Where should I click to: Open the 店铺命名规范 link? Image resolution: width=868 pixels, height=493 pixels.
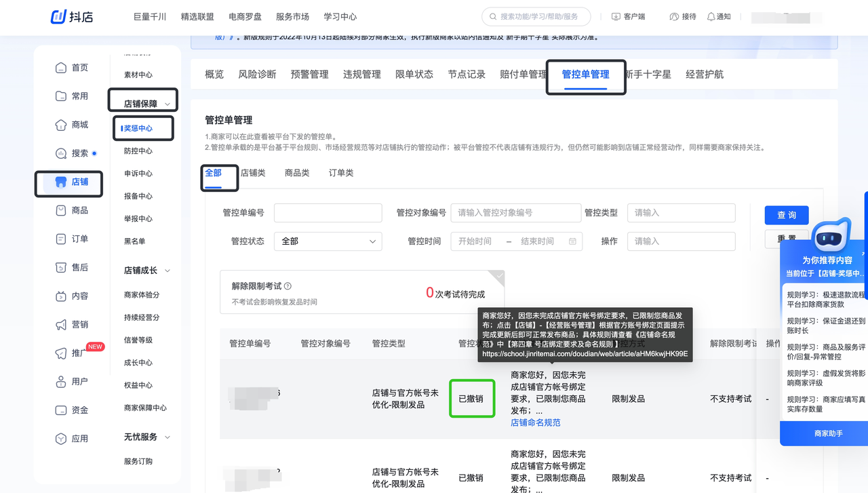tap(535, 422)
